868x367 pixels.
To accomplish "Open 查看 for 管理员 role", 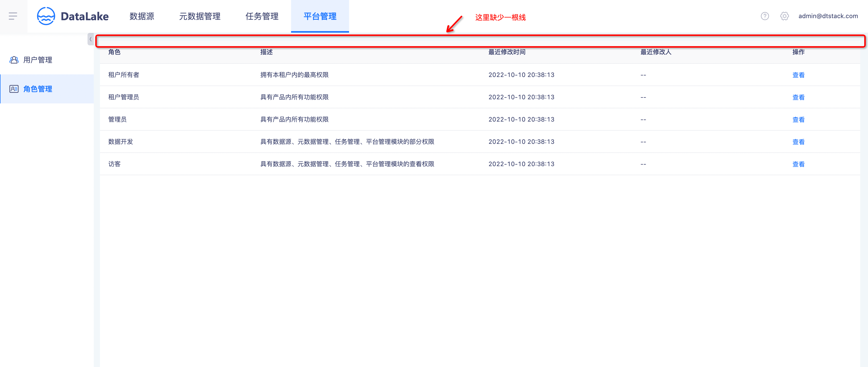I will [x=799, y=119].
